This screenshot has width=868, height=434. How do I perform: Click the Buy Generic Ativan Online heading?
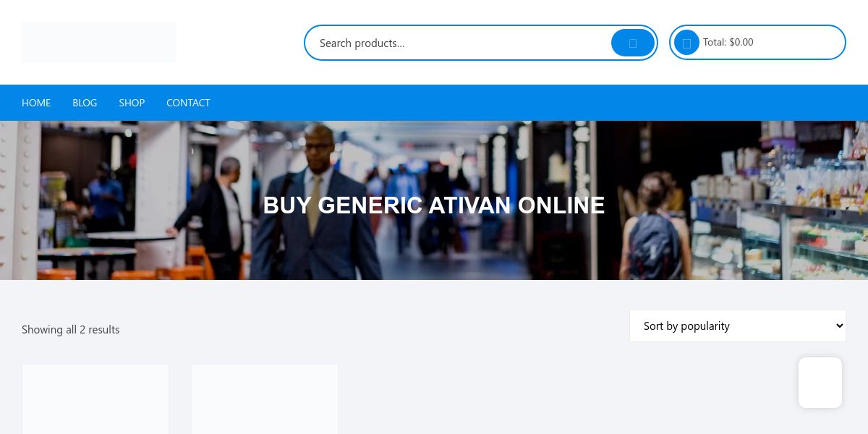click(434, 205)
